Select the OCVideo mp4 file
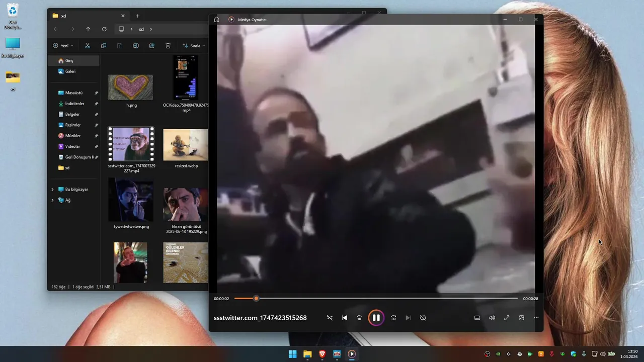 coord(185,83)
